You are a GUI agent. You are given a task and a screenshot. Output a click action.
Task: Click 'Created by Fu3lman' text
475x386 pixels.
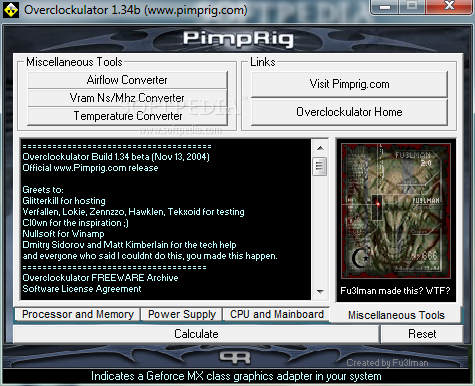[x=387, y=363]
